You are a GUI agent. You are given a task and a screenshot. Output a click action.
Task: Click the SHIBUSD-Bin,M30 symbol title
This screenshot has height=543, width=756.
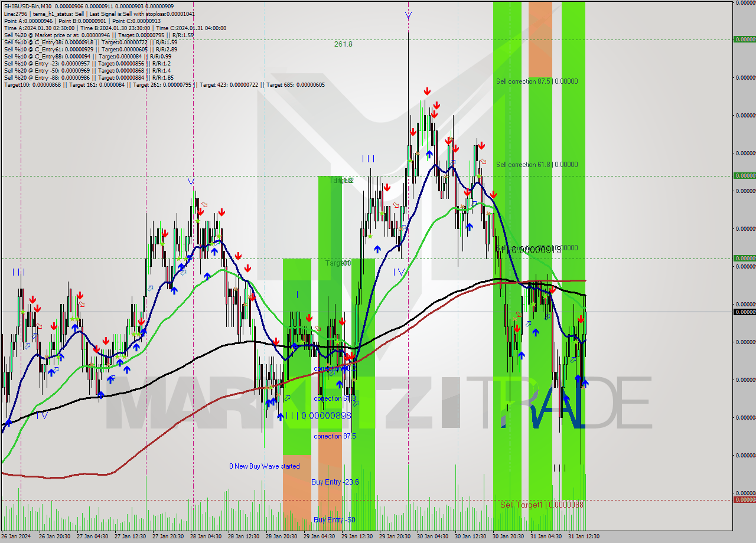click(x=28, y=6)
